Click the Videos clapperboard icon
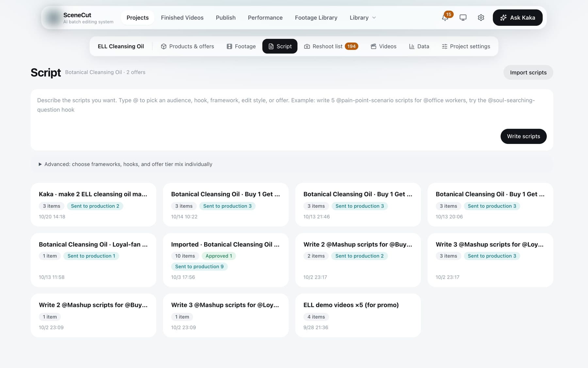Screen dimensions: 588x368 point(373,46)
